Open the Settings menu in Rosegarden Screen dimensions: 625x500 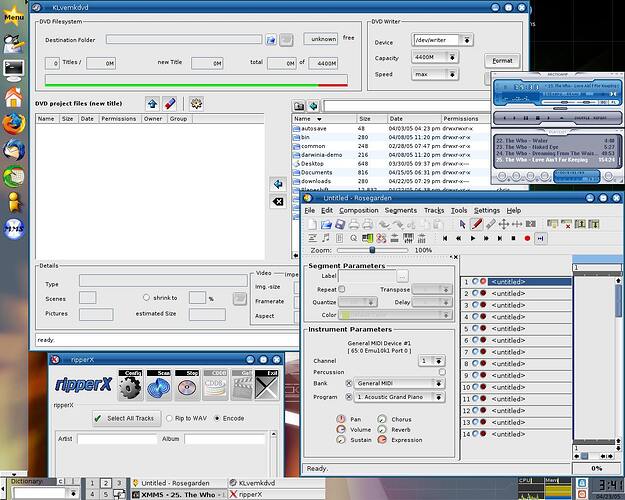click(487, 211)
